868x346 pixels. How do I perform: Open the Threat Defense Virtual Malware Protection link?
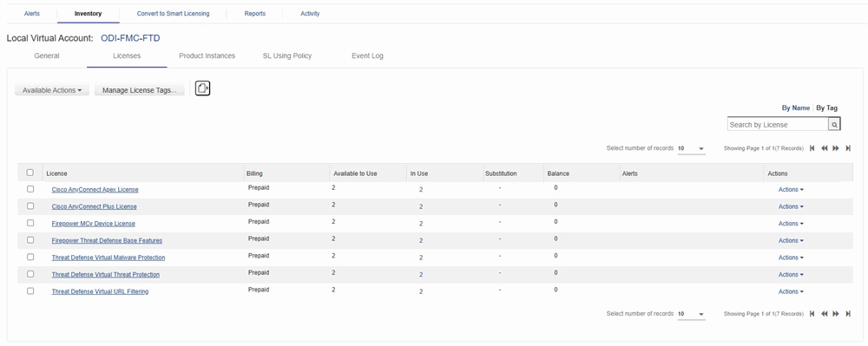108,258
